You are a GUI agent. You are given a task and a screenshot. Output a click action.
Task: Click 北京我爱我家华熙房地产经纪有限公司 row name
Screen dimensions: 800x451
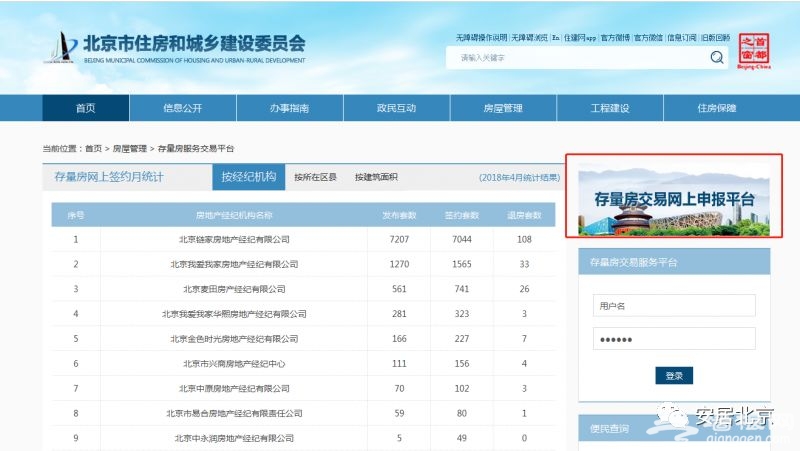234,314
